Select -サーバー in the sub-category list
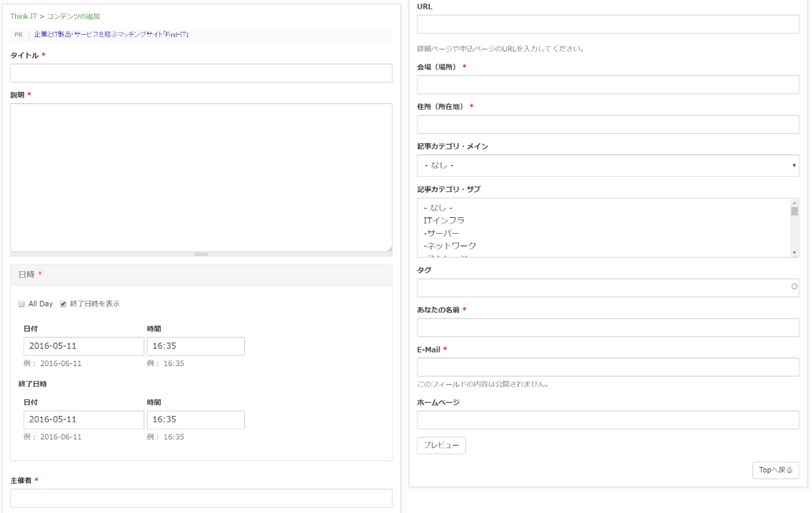The width and height of the screenshot is (812, 513). point(441,233)
